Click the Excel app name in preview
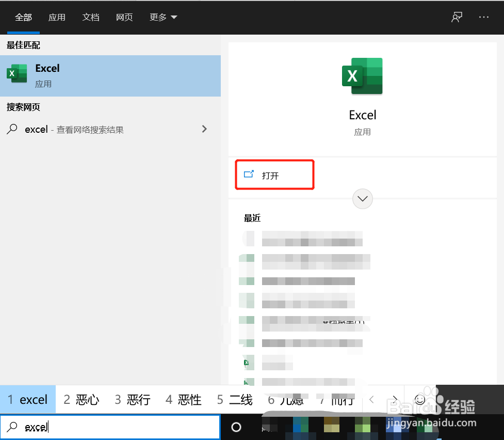Viewport: 504px width, 440px height. [363, 115]
